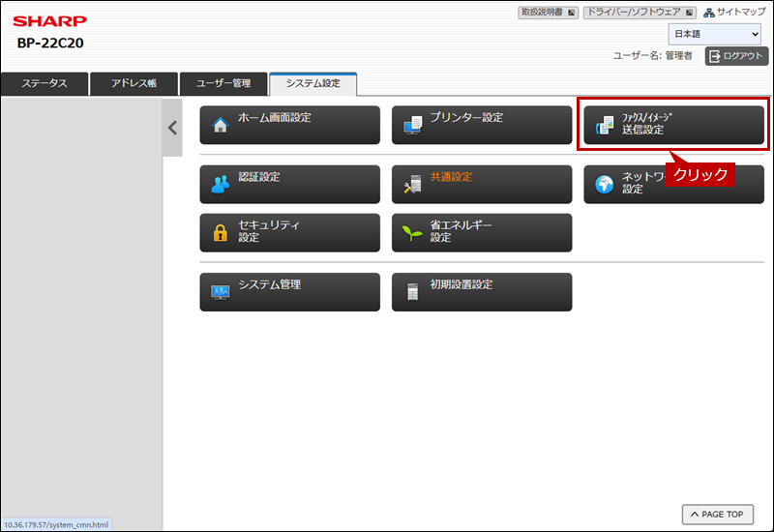Click the home screen settings house icon
This screenshot has width=774, height=532.
click(220, 126)
